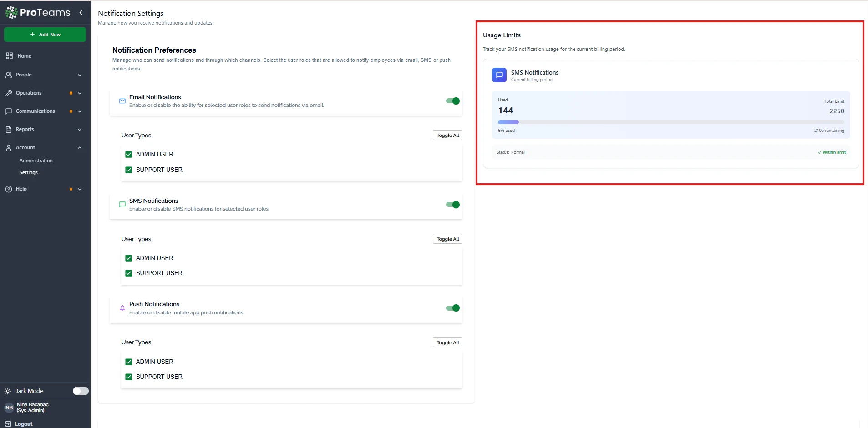
Task: Click the Logout icon in sidebar
Action: 8,423
